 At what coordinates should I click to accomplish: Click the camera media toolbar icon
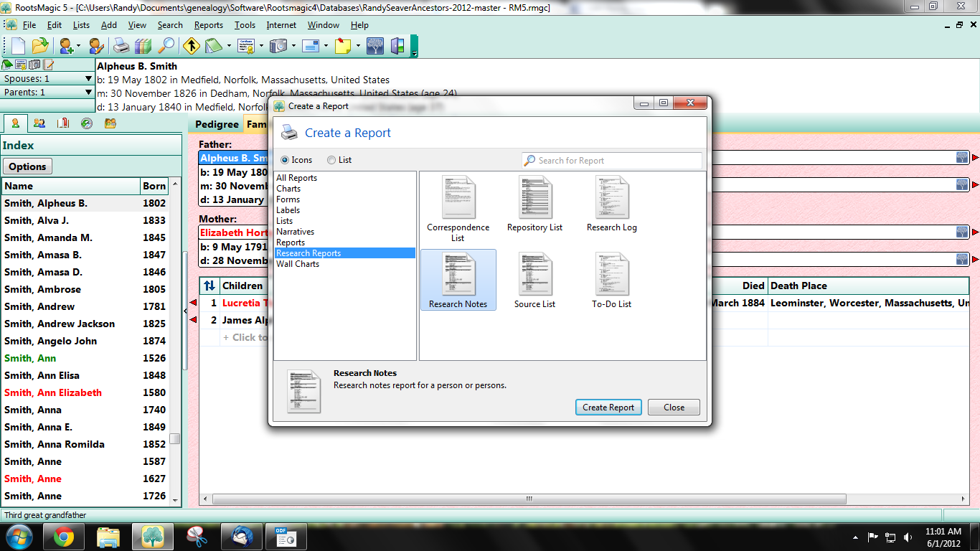(278, 46)
